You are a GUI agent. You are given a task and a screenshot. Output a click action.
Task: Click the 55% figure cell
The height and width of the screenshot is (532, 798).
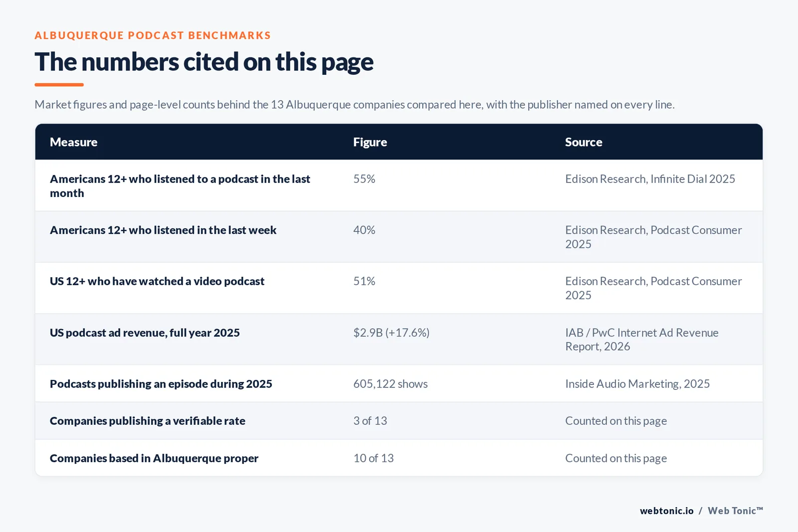coord(364,179)
